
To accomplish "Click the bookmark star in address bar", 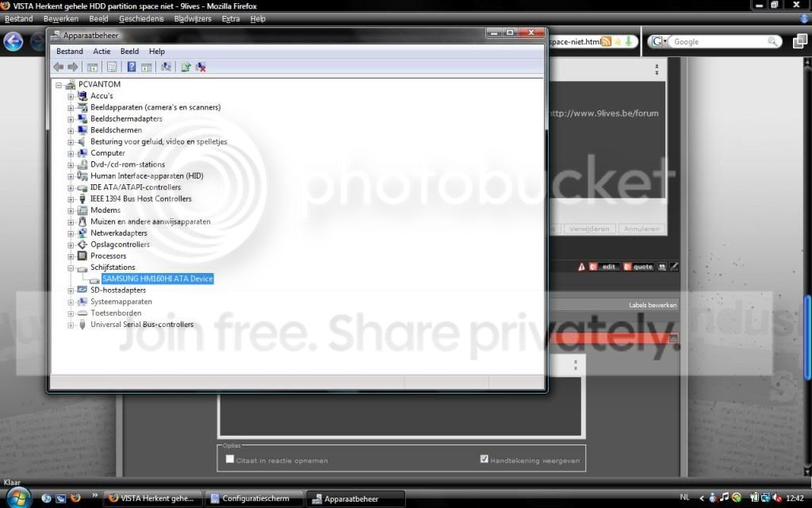I will 617,41.
